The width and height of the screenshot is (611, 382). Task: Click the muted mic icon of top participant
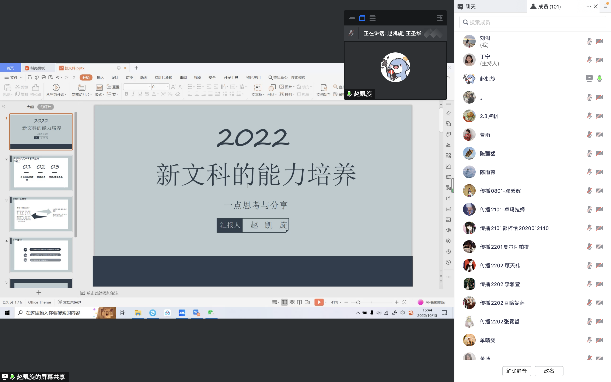tap(589, 41)
